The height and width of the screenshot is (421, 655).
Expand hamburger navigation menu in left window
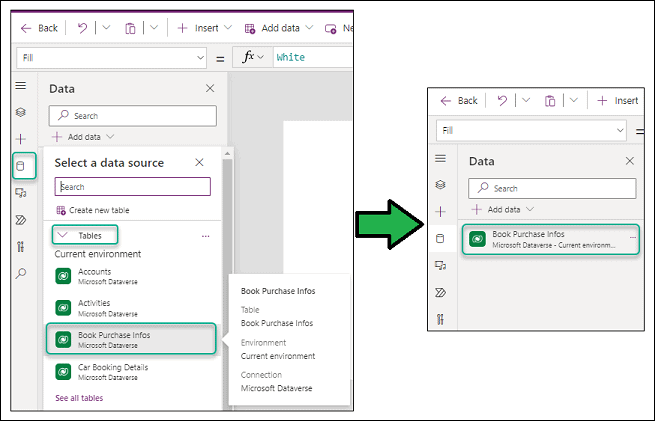tap(20, 86)
